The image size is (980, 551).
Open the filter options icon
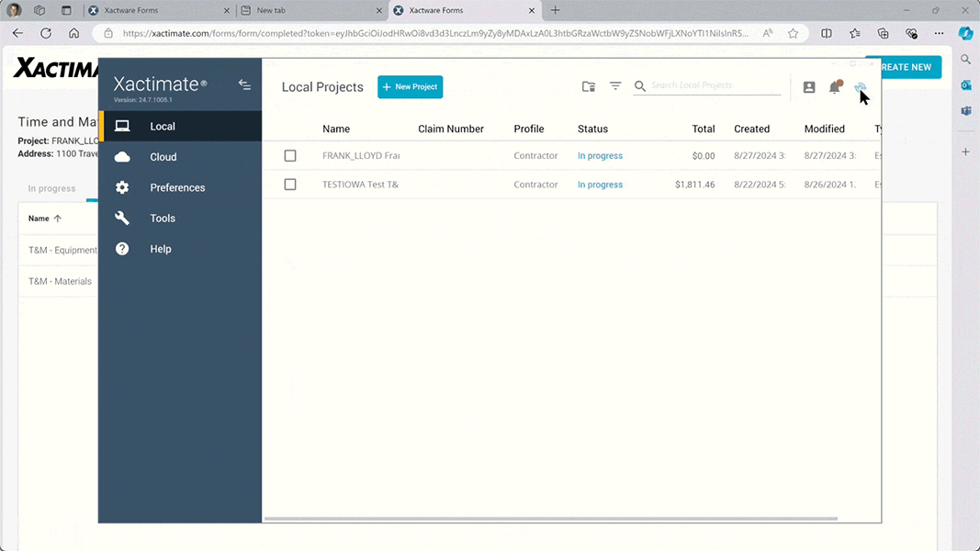pyautogui.click(x=615, y=86)
